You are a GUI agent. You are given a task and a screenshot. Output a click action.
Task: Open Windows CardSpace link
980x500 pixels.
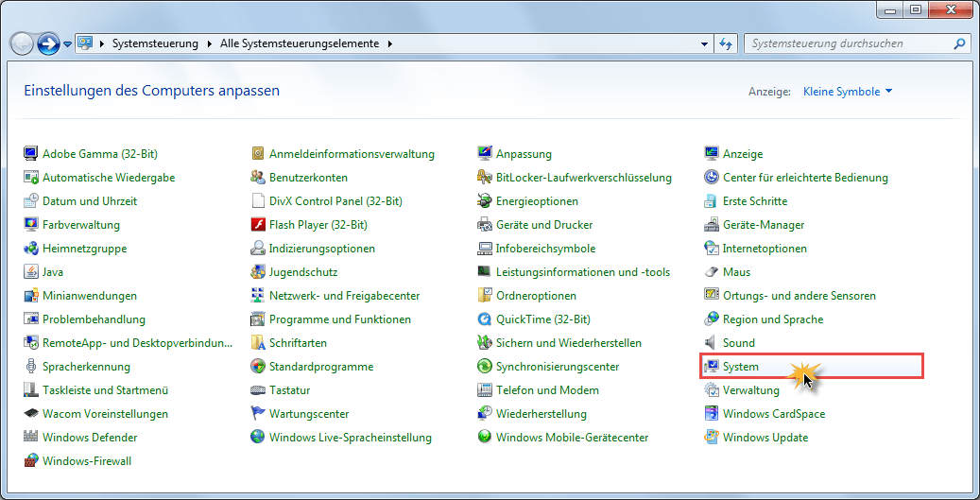pos(774,414)
